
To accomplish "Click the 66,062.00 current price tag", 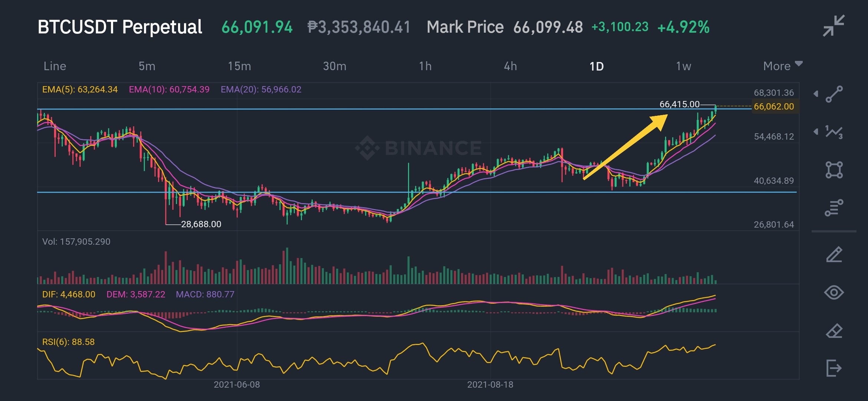I will point(774,107).
